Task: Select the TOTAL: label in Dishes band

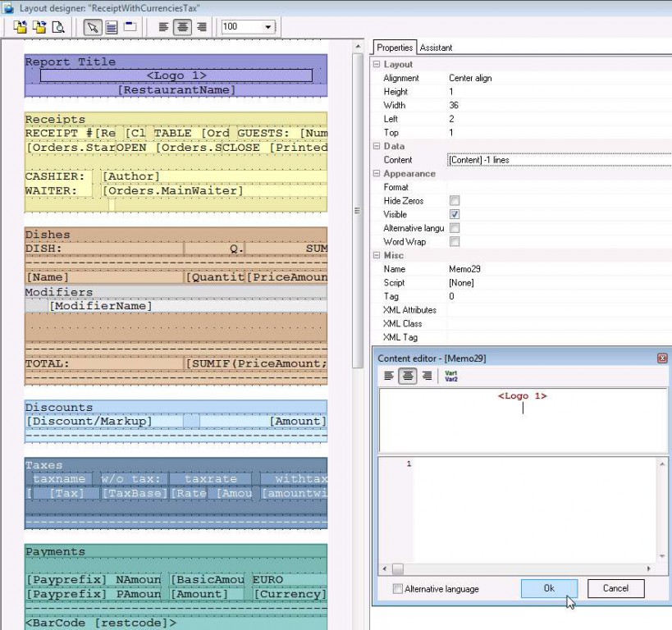Action: pyautogui.click(x=104, y=363)
